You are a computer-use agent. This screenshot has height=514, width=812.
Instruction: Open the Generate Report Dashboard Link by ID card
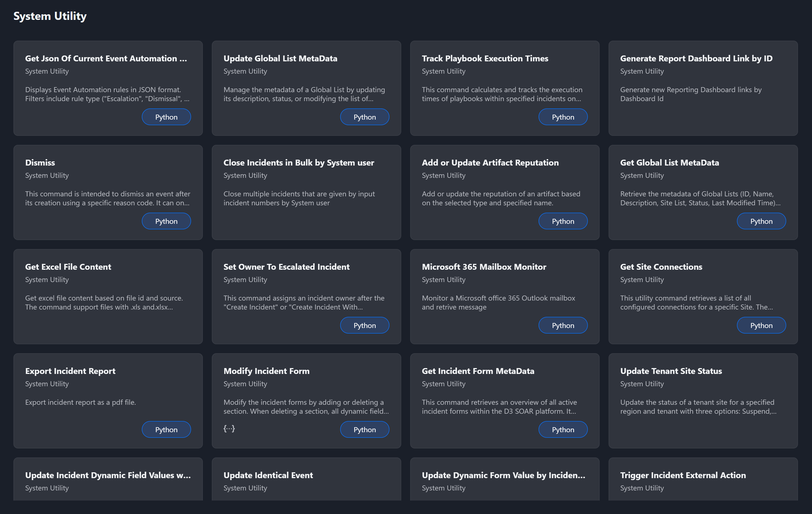click(x=696, y=59)
